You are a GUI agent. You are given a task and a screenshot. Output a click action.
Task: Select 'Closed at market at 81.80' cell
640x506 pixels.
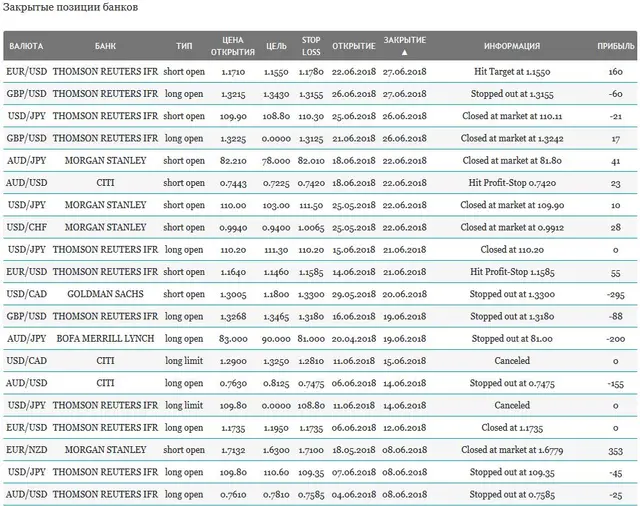tap(512, 161)
